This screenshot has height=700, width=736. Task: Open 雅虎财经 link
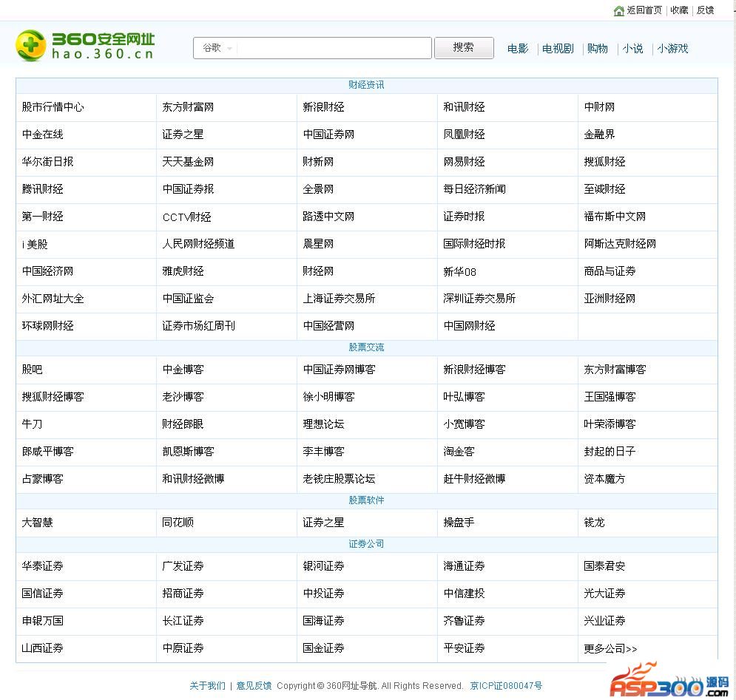(183, 271)
